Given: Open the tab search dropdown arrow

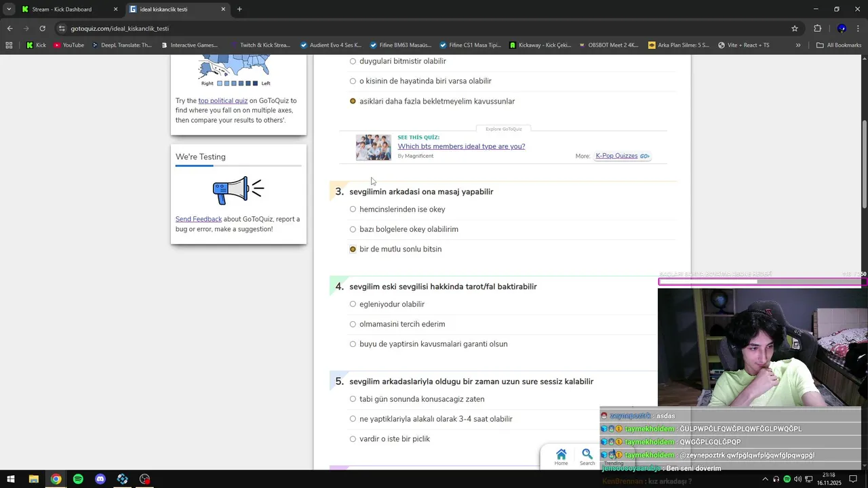Looking at the screenshot, I should pos(9,9).
